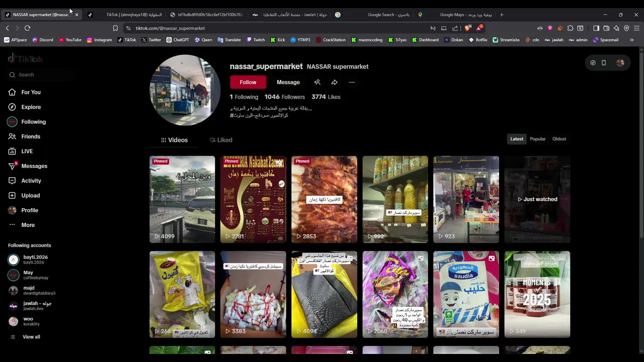Open site settings icon in address bar
The image size is (644, 362).
[128, 28]
